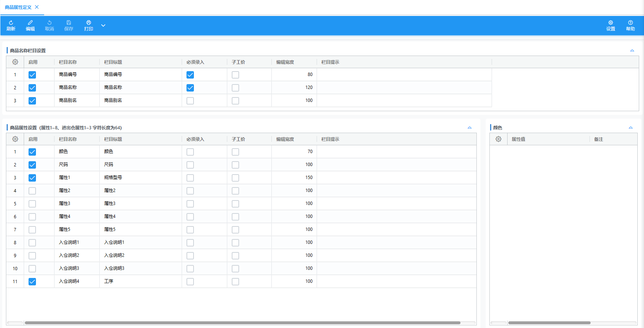Collapse the 商品名称栏目设置 section
This screenshot has height=328, width=644.
point(632,50)
